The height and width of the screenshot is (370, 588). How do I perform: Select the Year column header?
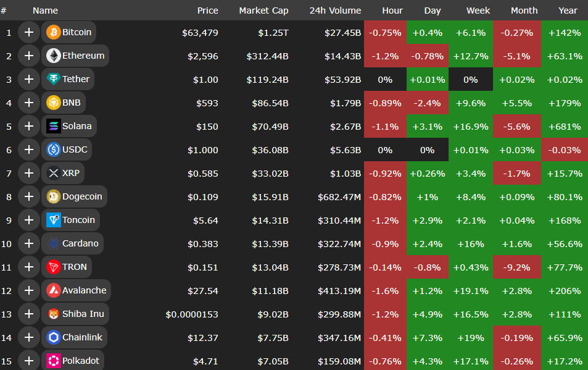coord(568,11)
